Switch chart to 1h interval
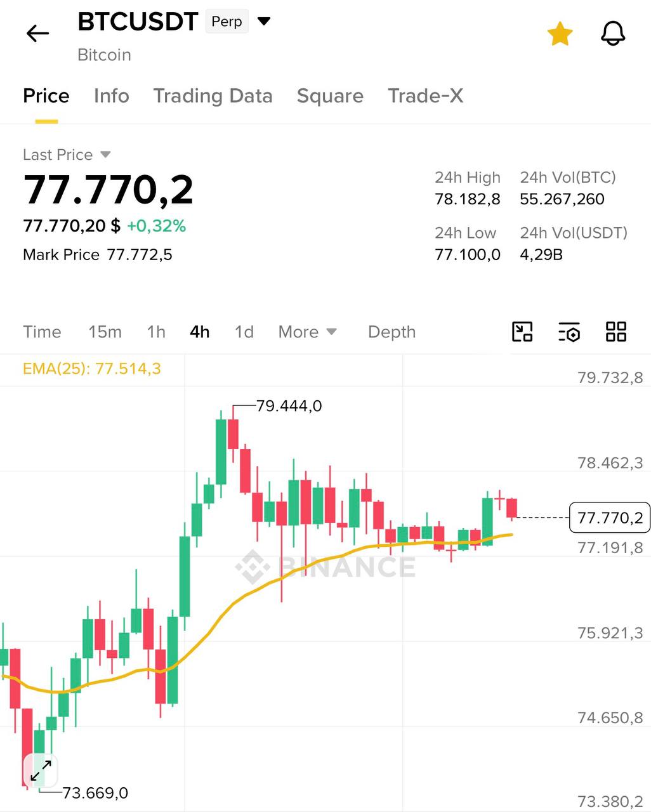 click(156, 332)
